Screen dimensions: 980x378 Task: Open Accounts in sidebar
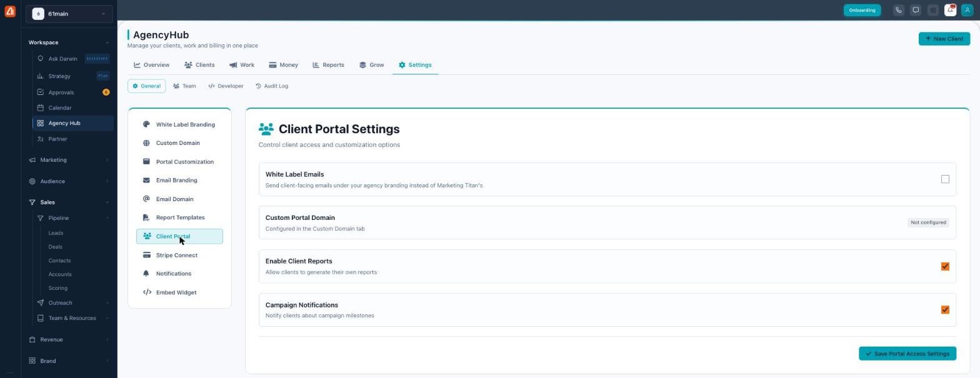(x=60, y=274)
